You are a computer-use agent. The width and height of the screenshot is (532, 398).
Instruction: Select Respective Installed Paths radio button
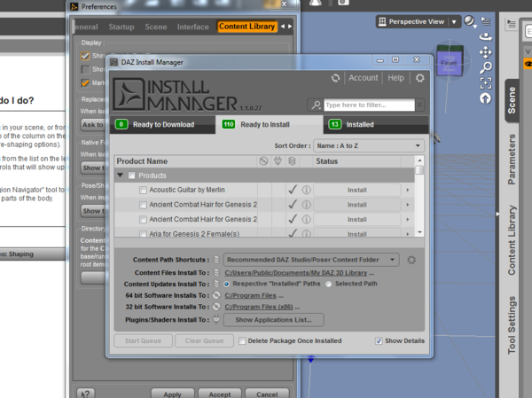[226, 284]
